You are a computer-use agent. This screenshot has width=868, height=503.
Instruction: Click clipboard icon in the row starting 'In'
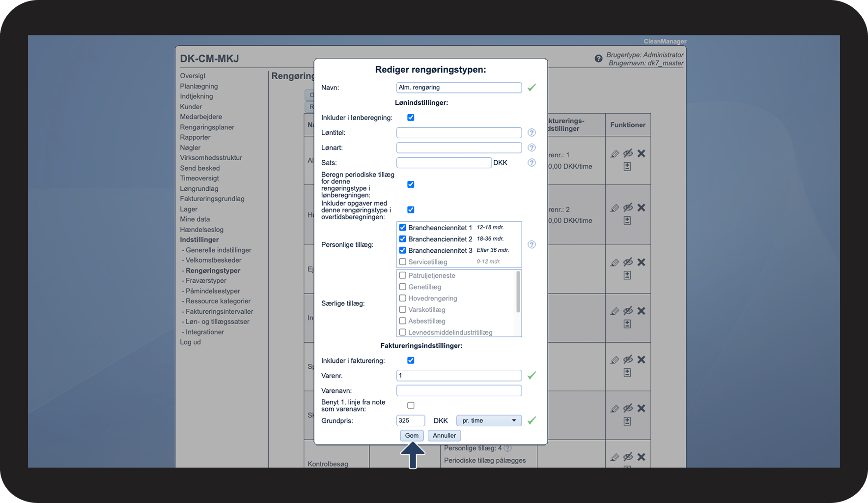click(627, 324)
